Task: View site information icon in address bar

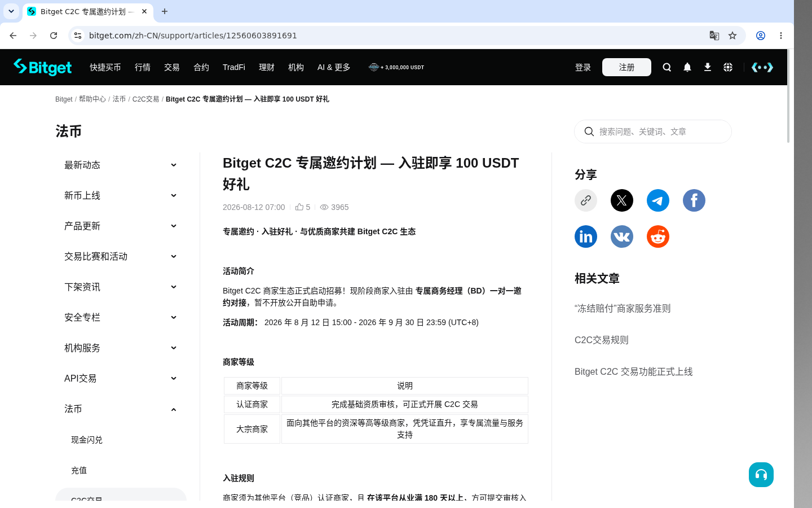Action: [x=78, y=36]
